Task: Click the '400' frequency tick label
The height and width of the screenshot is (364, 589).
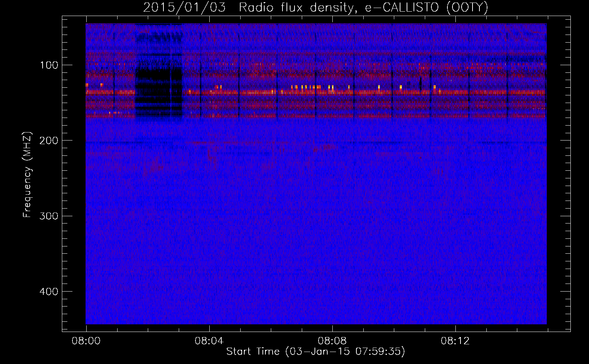Action: [x=49, y=292]
